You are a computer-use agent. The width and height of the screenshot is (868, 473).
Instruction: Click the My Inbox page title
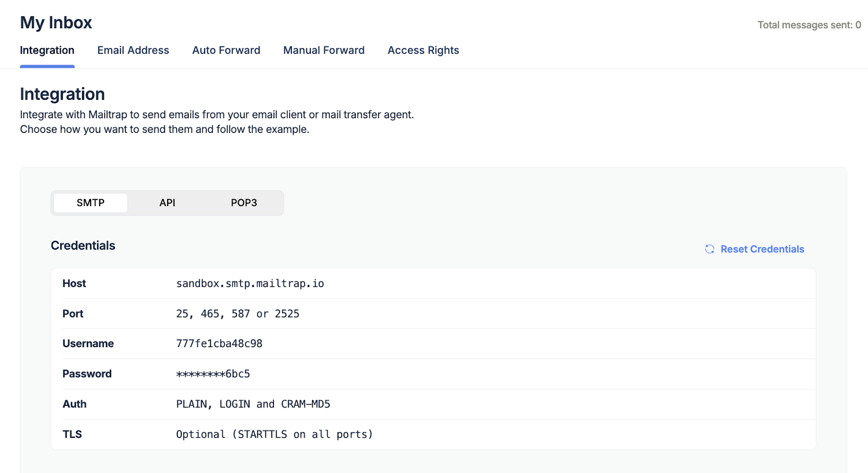pos(56,23)
